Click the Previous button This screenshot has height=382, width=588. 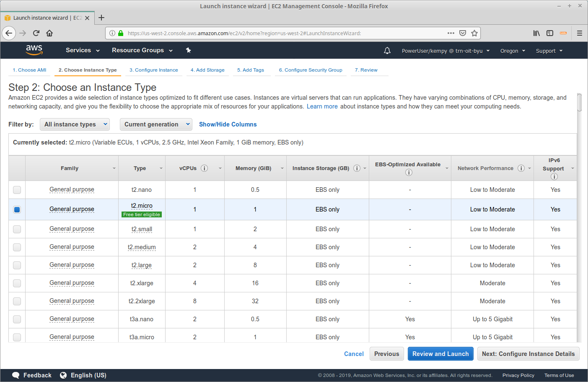(386, 354)
